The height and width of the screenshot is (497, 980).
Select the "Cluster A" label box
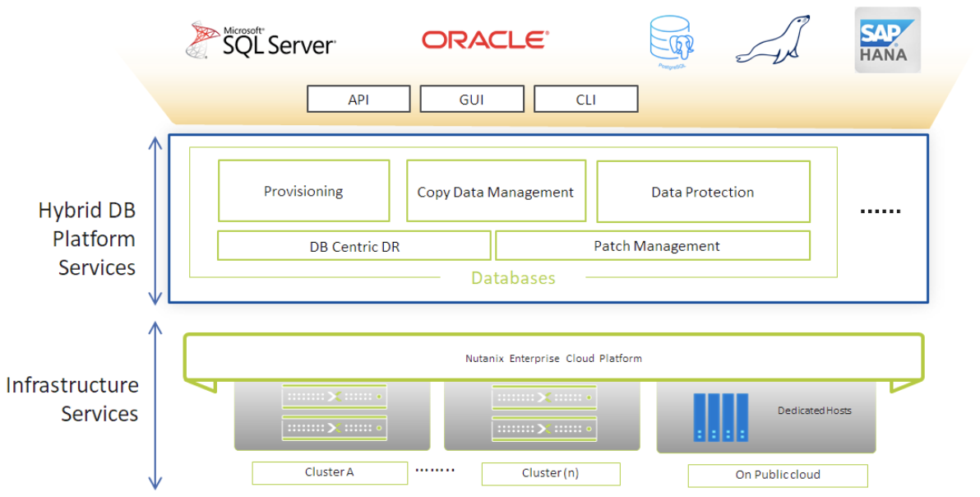point(330,472)
